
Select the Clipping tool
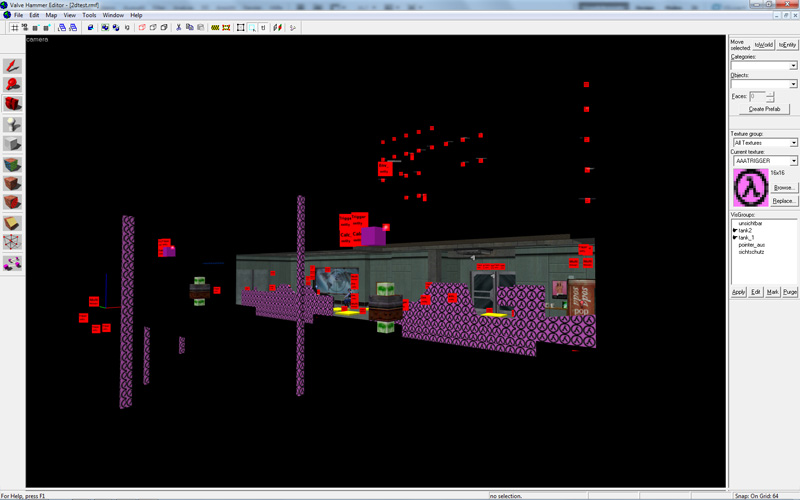tap(12, 223)
